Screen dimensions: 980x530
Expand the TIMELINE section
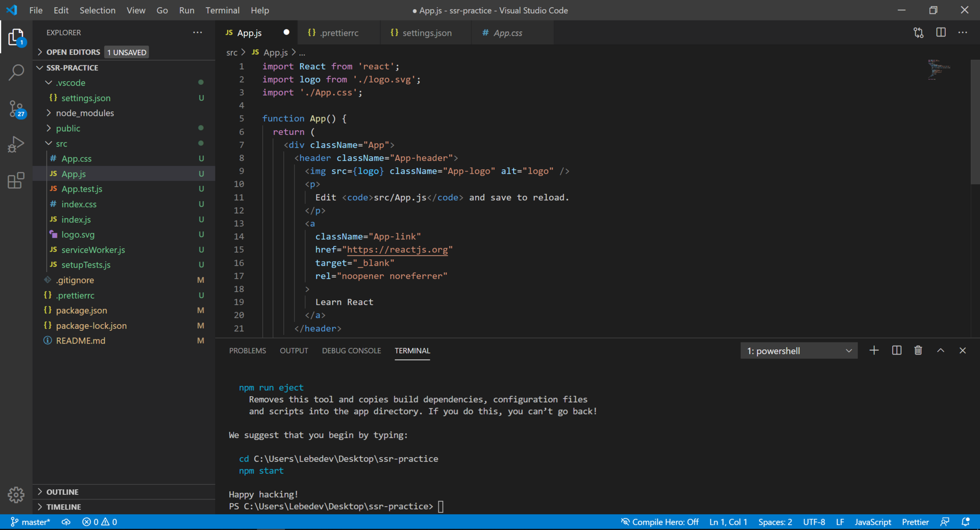click(x=124, y=507)
